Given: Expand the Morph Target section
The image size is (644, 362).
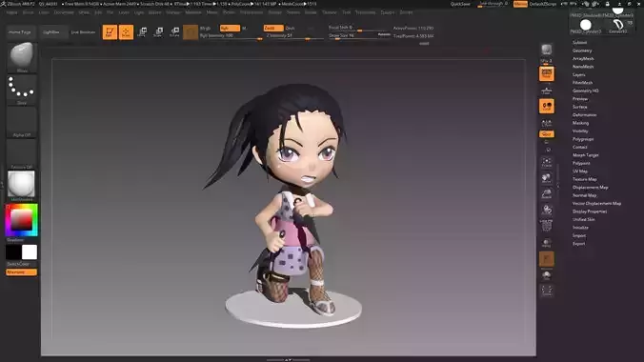Looking at the screenshot, I should pyautogui.click(x=585, y=155).
